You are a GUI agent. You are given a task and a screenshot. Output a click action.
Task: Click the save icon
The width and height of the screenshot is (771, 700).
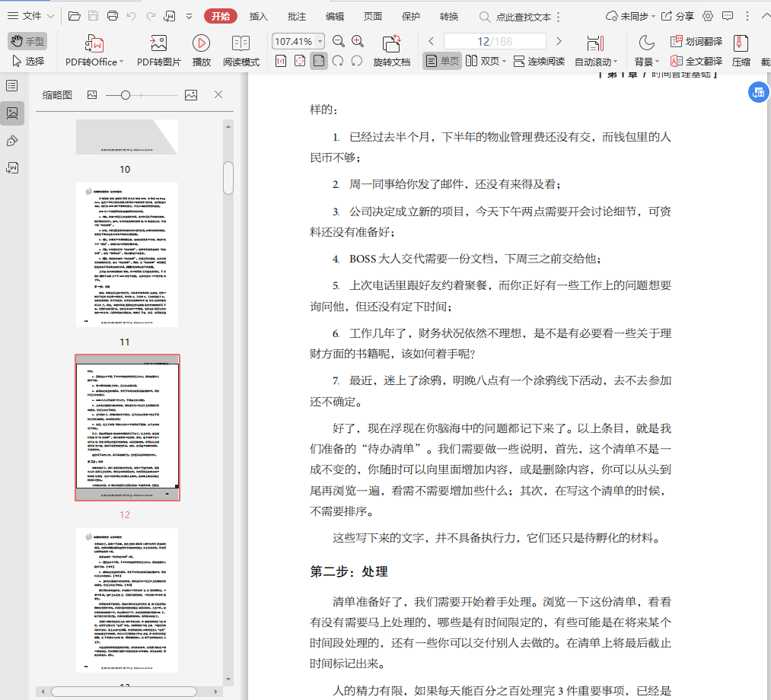(93, 16)
